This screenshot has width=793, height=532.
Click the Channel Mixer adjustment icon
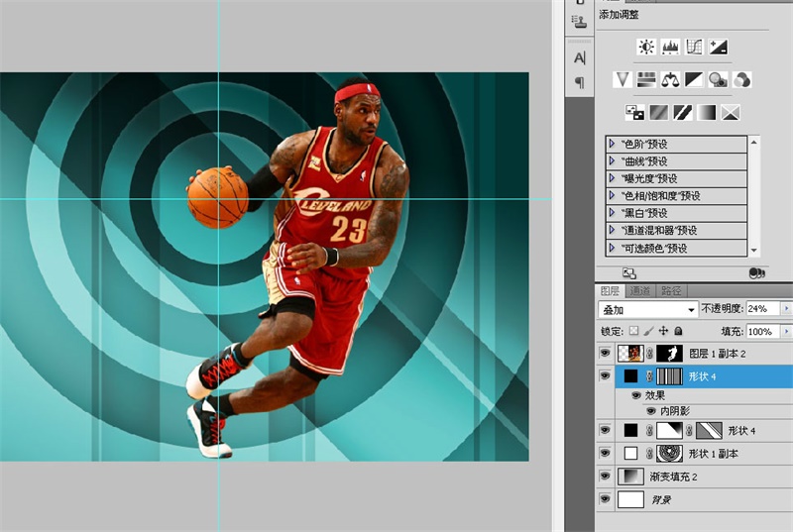click(741, 79)
